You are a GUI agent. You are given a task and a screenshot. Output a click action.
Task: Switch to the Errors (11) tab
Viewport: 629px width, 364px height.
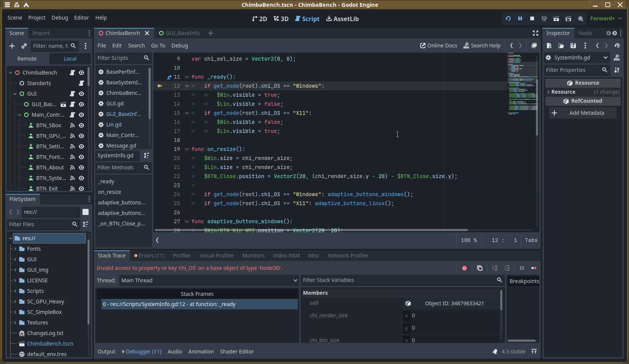point(149,256)
